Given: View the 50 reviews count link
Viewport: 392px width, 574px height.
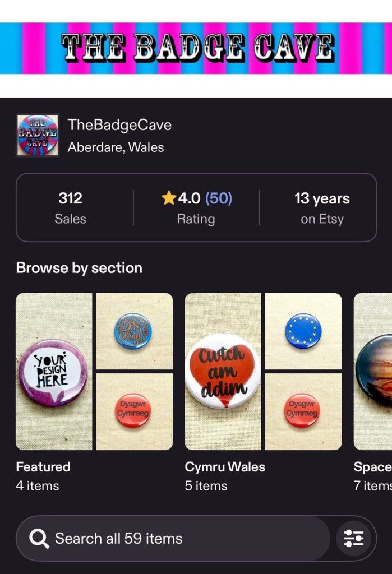Looking at the screenshot, I should click(x=219, y=198).
